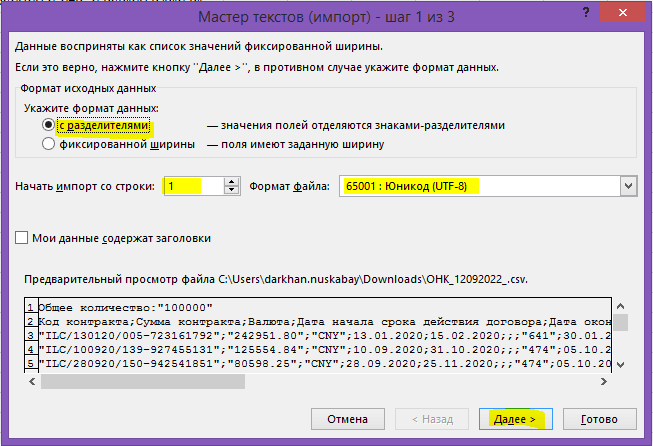Decrease start import row with down arrow

[232, 191]
